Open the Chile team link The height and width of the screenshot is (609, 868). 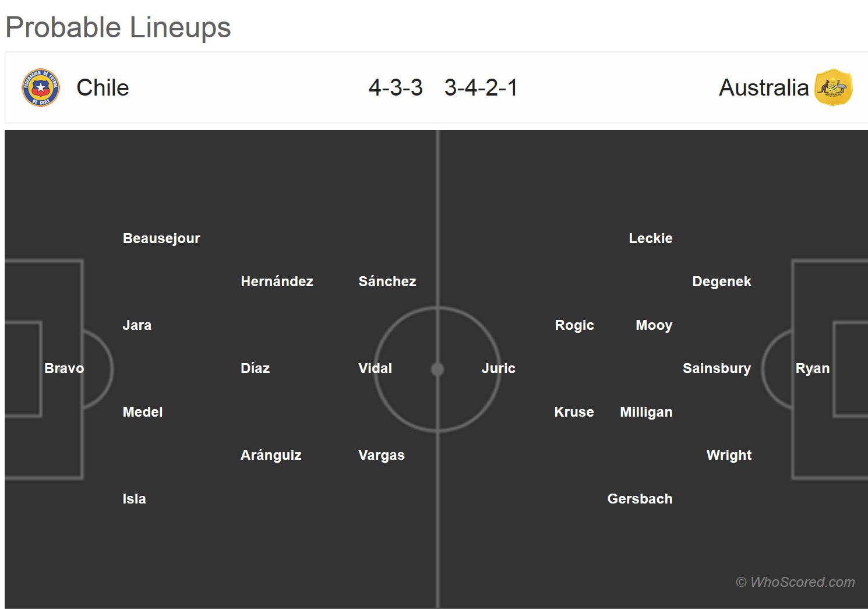point(103,88)
